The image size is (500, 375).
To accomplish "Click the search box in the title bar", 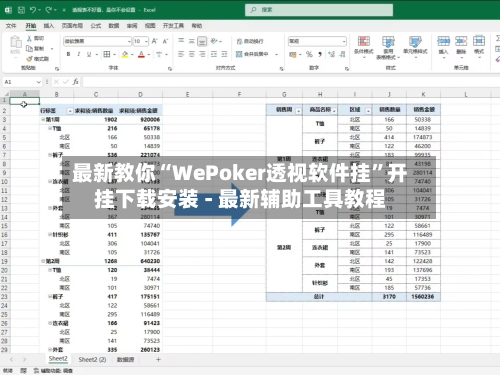I will click(x=319, y=10).
